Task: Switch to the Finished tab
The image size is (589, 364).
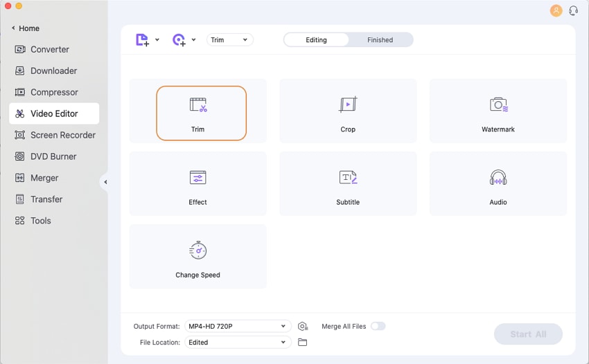Action: click(x=380, y=40)
